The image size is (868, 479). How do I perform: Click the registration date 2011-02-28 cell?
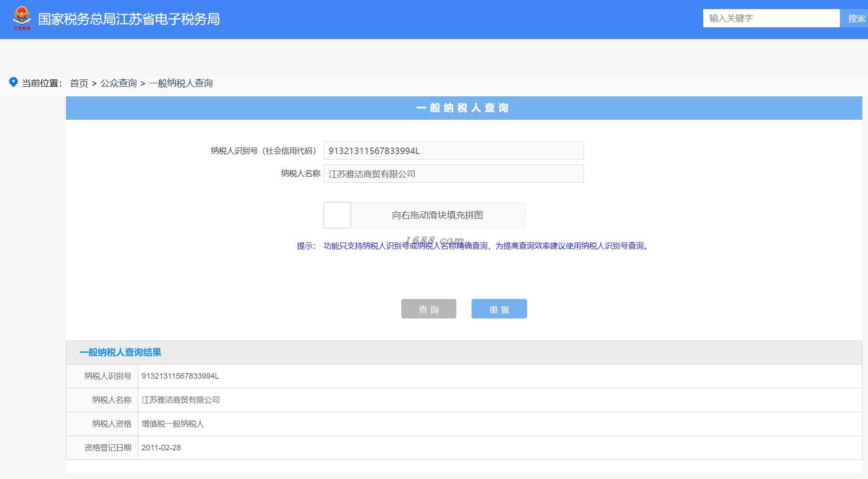coord(161,448)
